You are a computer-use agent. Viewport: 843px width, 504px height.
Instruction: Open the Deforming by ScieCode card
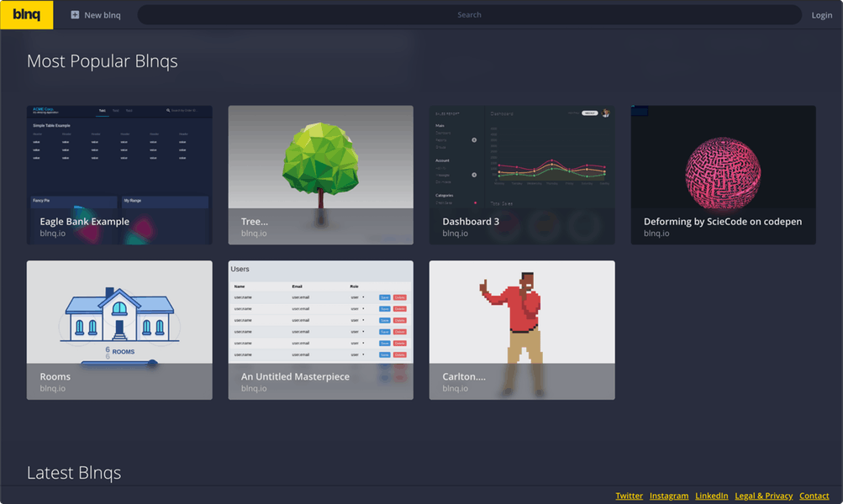pos(724,175)
